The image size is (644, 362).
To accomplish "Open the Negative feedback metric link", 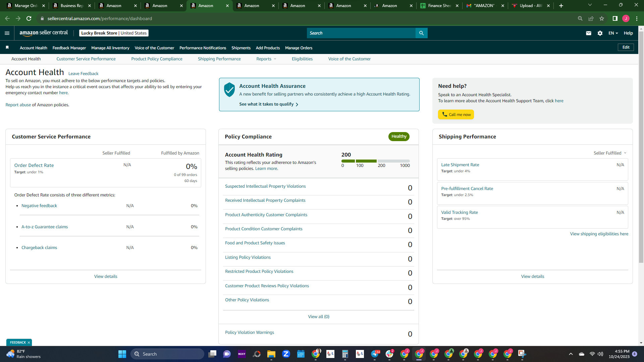I will 39,206.
